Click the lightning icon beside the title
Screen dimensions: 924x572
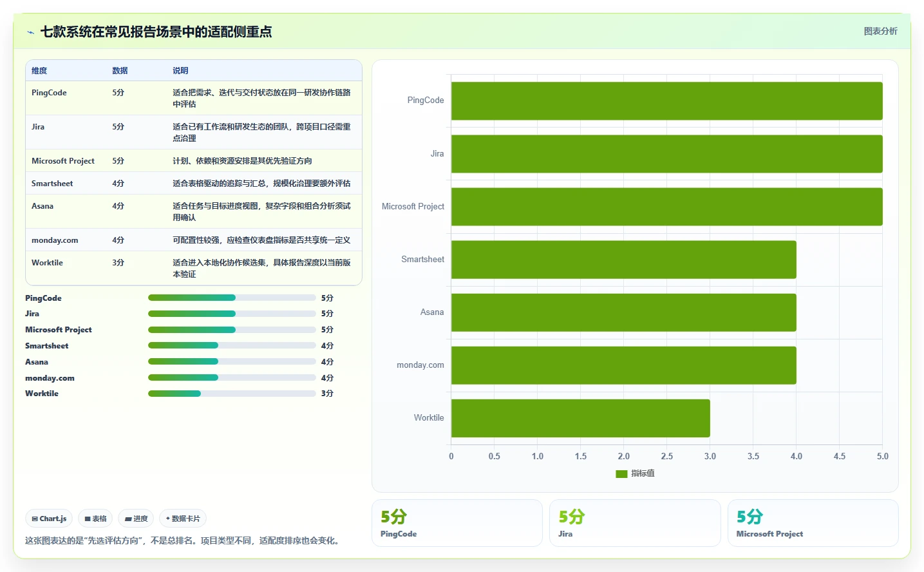[x=30, y=32]
